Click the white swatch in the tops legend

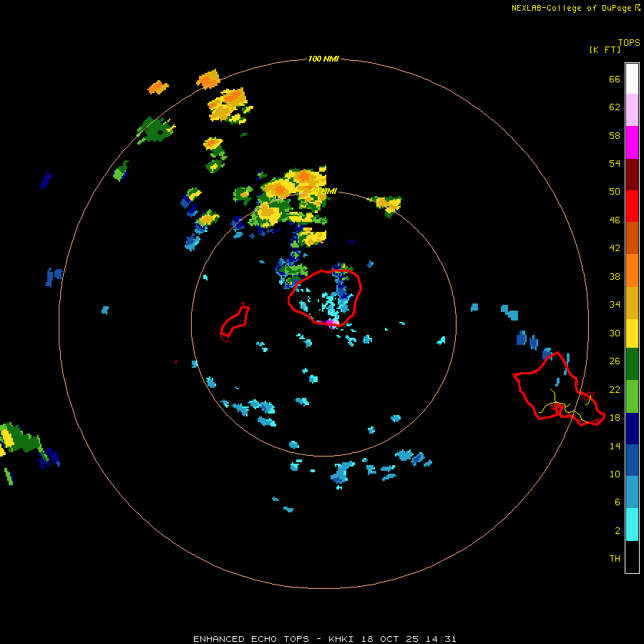(632, 79)
